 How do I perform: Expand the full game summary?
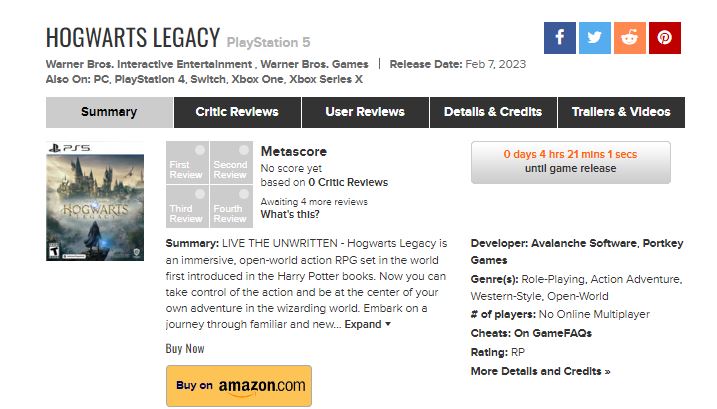pos(367,324)
